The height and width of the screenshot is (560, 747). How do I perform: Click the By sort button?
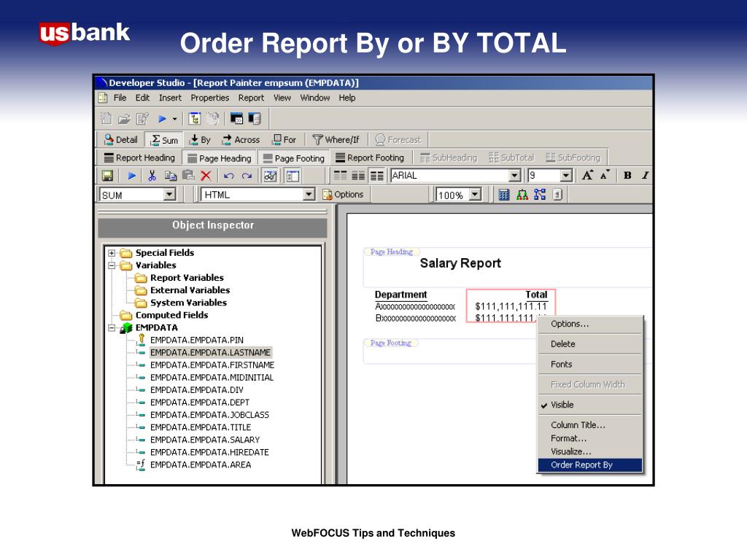pos(200,139)
